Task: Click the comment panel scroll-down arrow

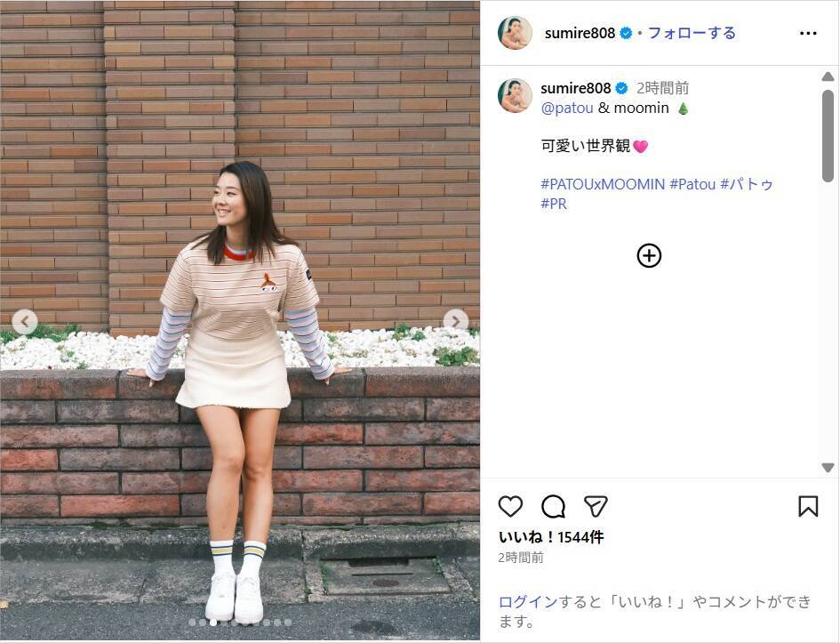Action: [x=828, y=468]
